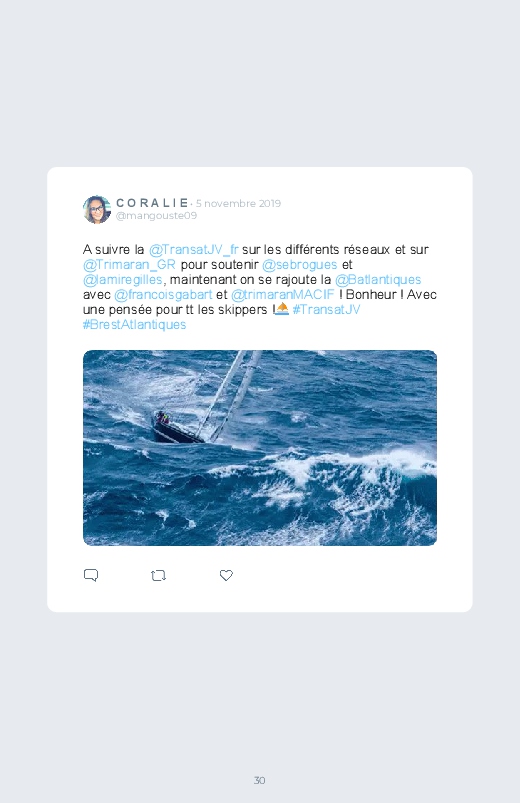This screenshot has height=803, width=520.
Task: Click the reply speech bubble icon
Action: point(91,575)
